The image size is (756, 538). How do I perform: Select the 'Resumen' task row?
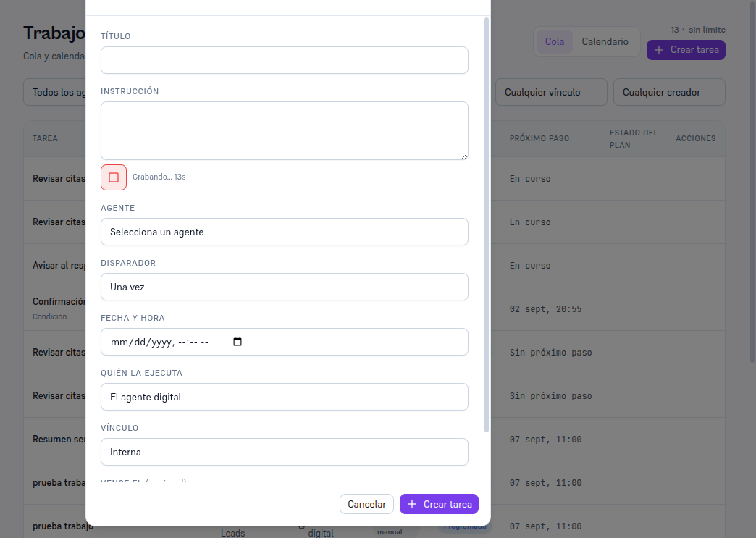pos(54,440)
